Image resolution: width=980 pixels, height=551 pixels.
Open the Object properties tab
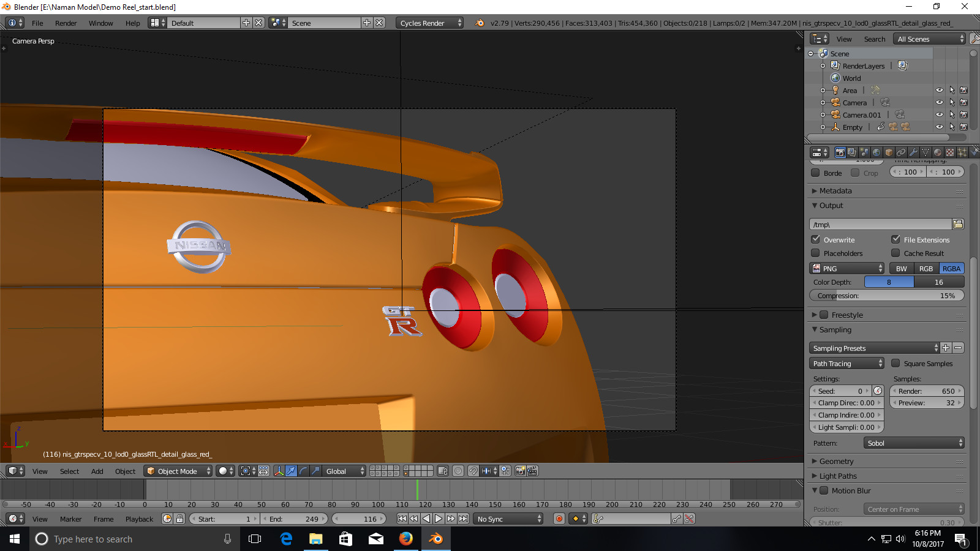pos(889,152)
